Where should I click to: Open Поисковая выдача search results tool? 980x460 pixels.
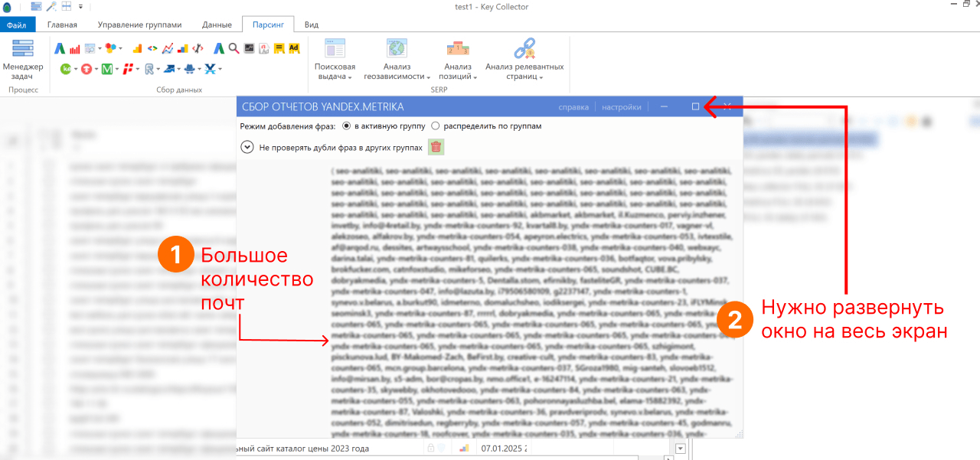[335, 59]
